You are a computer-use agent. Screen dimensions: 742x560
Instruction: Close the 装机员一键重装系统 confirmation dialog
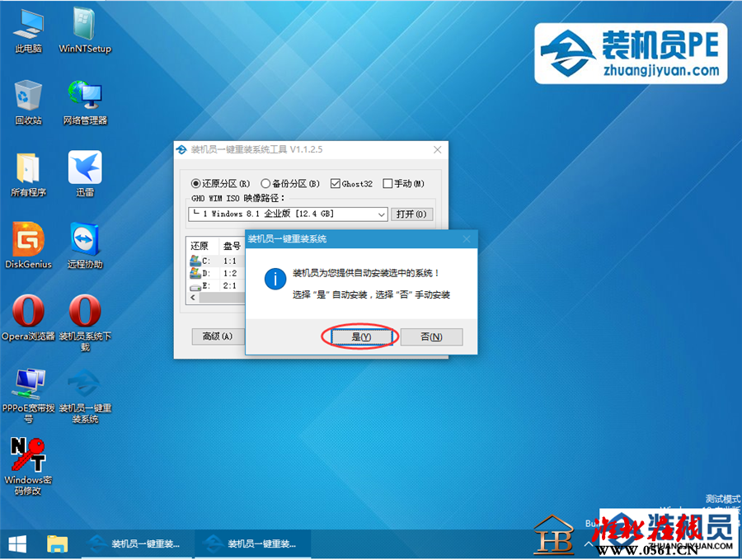point(467,239)
